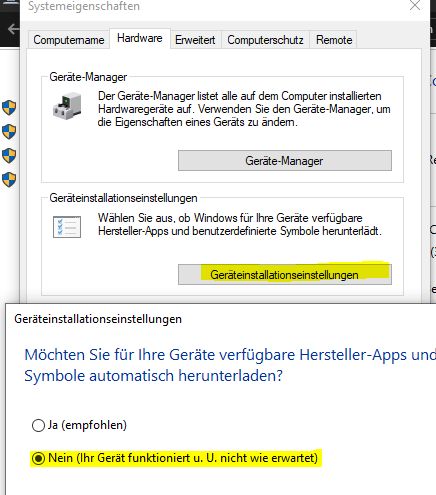The height and width of the screenshot is (495, 436).
Task: Click the Geräteinstallationseinstellungen lower dialog title
Action: [x=98, y=319]
